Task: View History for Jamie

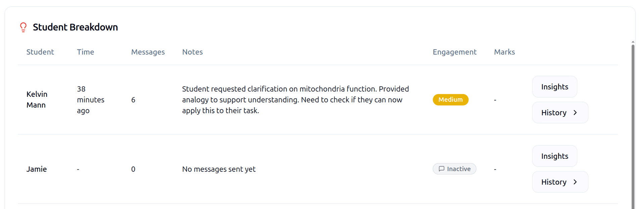Action: pyautogui.click(x=560, y=182)
